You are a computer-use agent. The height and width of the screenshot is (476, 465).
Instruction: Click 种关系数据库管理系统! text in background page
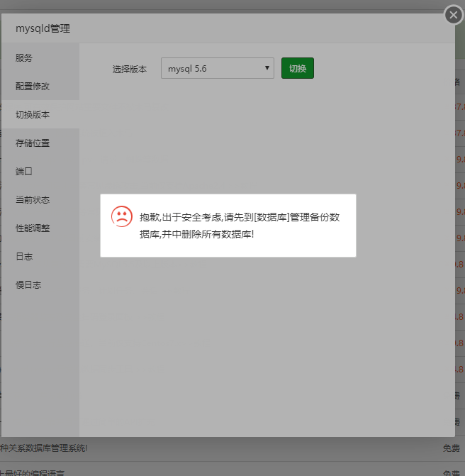pyautogui.click(x=44, y=448)
